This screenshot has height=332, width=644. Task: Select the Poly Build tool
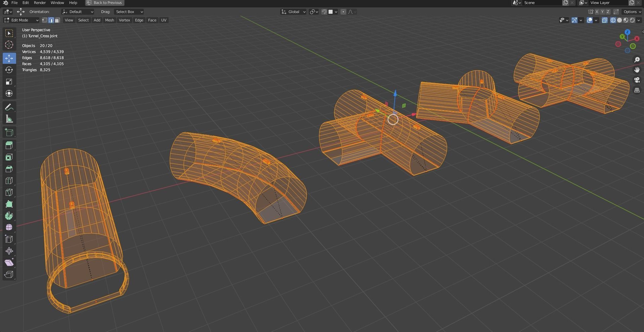[x=9, y=204]
